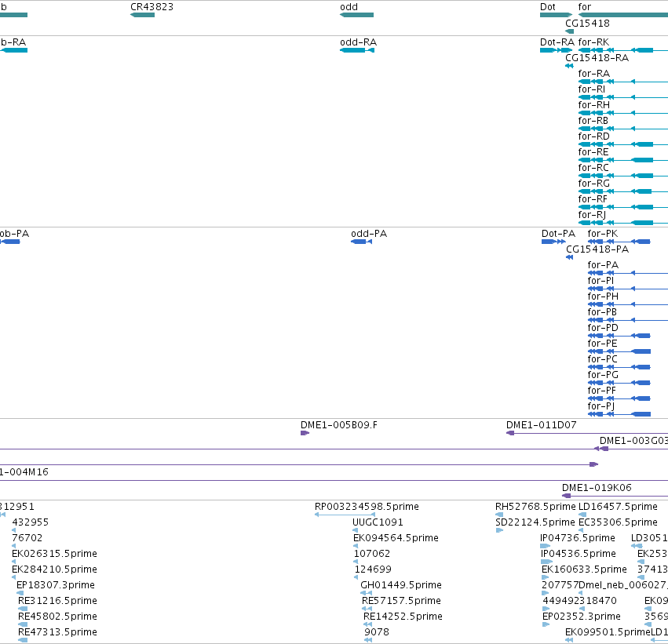Select the for-PG protein feature
This screenshot has width=668, height=644.
point(619,383)
